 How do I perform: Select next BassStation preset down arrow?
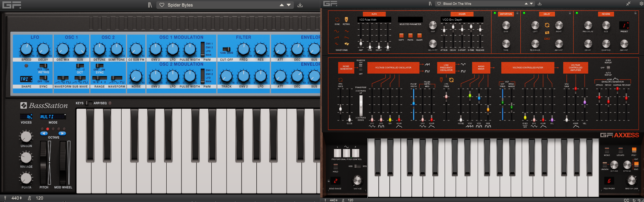[x=289, y=5]
